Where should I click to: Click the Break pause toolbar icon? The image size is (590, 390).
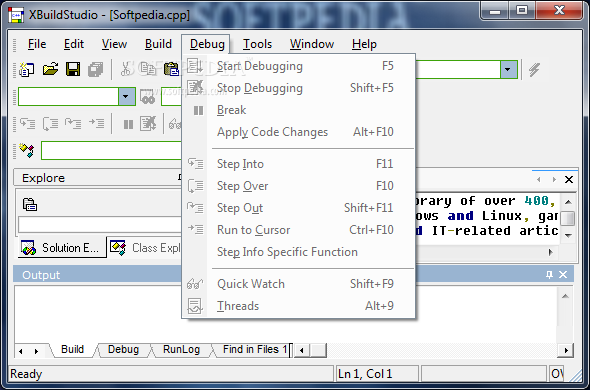point(128,124)
